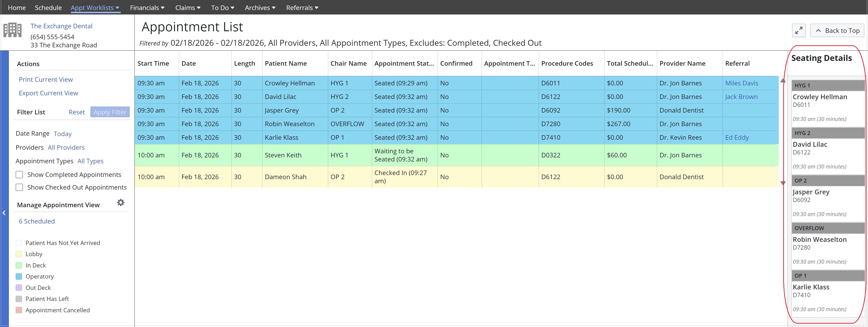This screenshot has height=327, width=868.
Task: Open Manage Appointment View gear settings
Action: [121, 202]
